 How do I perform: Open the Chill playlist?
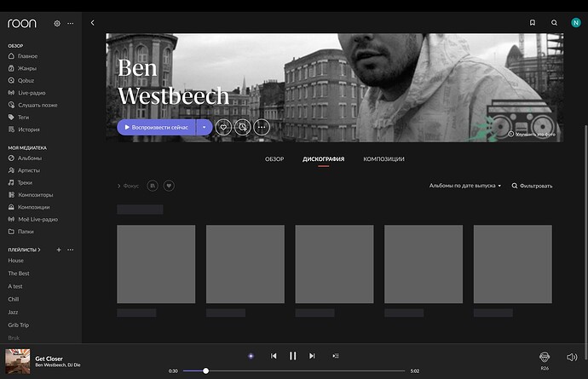tap(14, 299)
